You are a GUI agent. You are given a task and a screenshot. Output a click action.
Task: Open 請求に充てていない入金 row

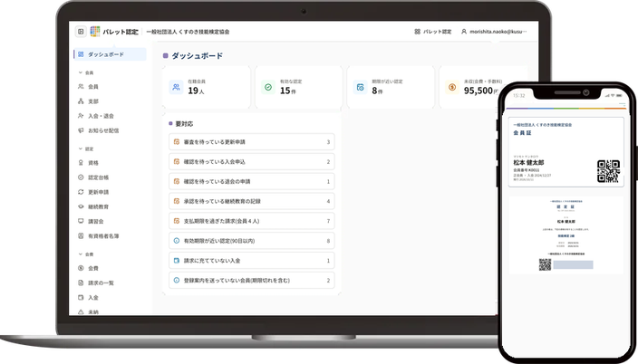[x=251, y=260]
